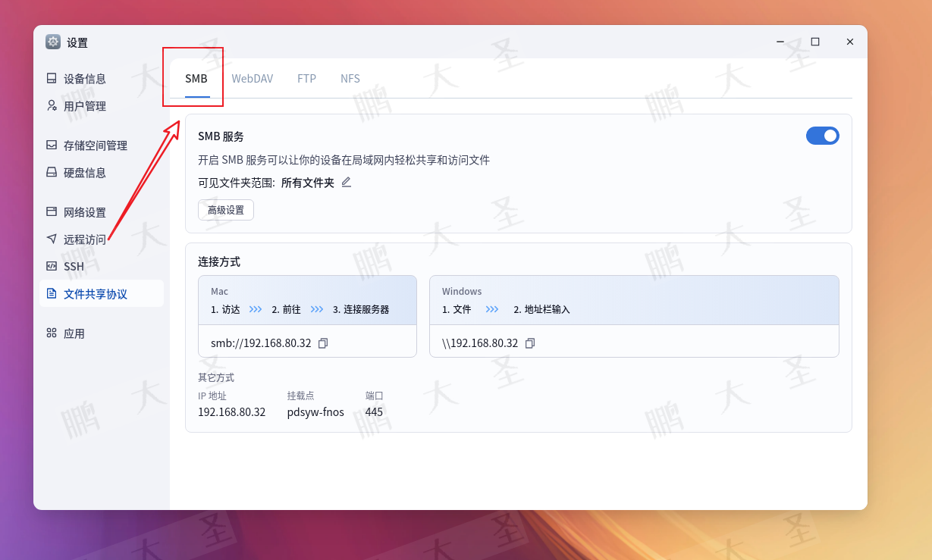Switch to the WebDAV tab

coord(253,79)
